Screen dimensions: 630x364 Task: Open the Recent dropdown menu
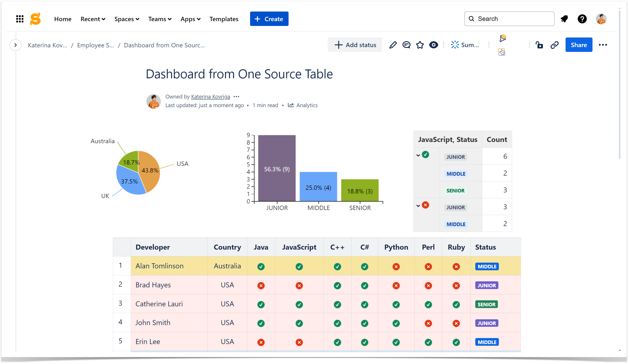(x=93, y=19)
